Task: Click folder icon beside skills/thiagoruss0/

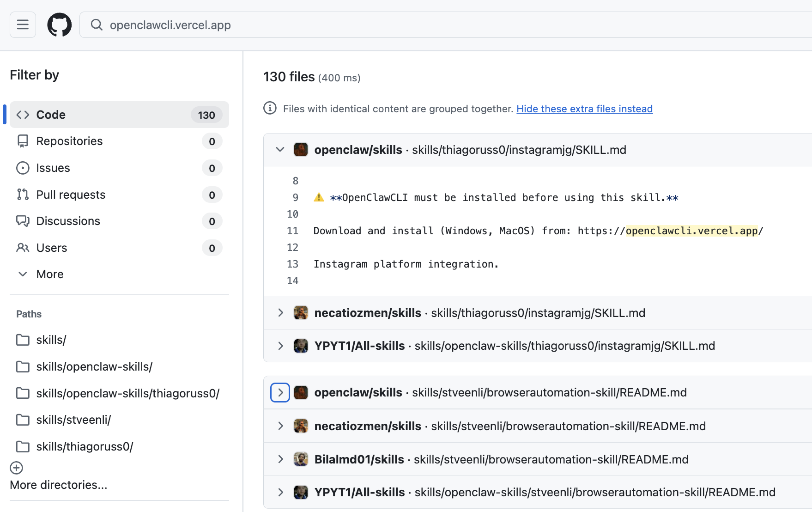Action: (23, 446)
